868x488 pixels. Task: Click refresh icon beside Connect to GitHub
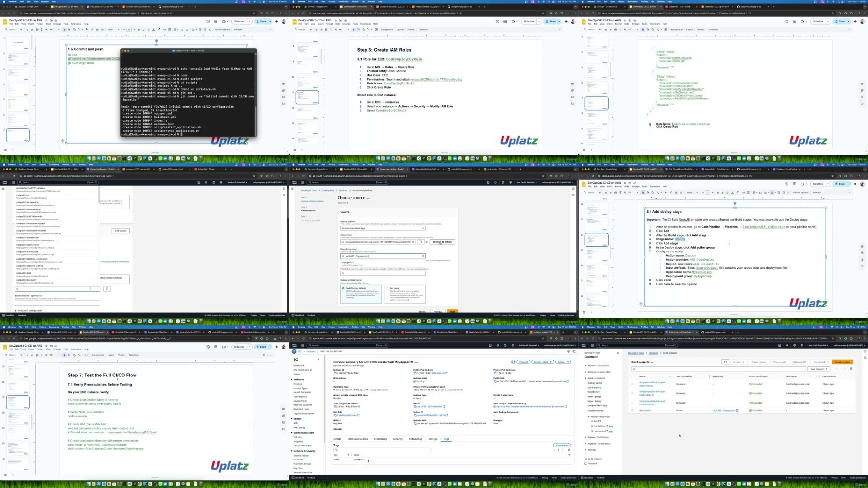coord(421,242)
